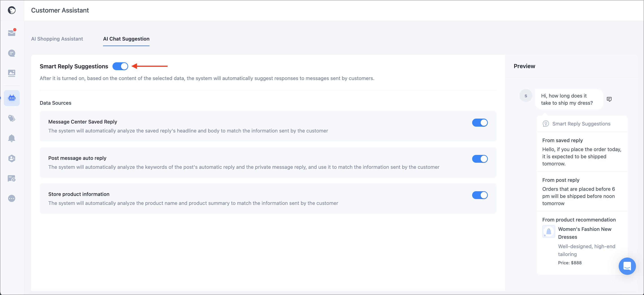Click 'Orders that are placed before 6 pm' reply
Image resolution: width=644 pixels, height=295 pixels.
coord(578,196)
